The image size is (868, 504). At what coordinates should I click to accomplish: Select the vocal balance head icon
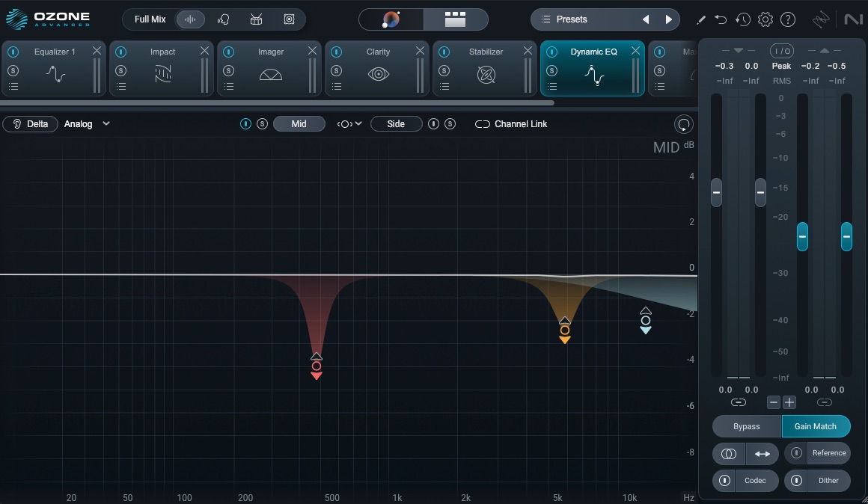tap(223, 19)
